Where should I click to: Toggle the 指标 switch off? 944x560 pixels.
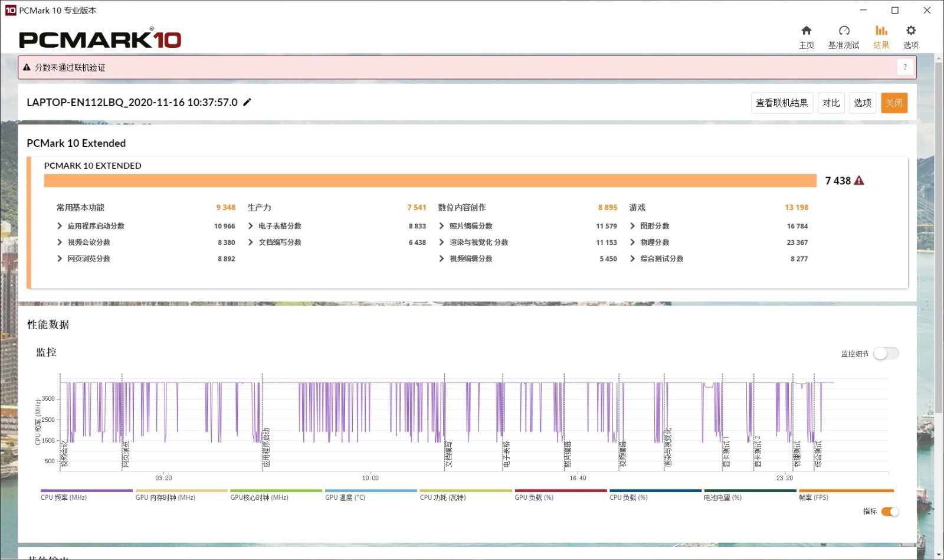coord(890,512)
